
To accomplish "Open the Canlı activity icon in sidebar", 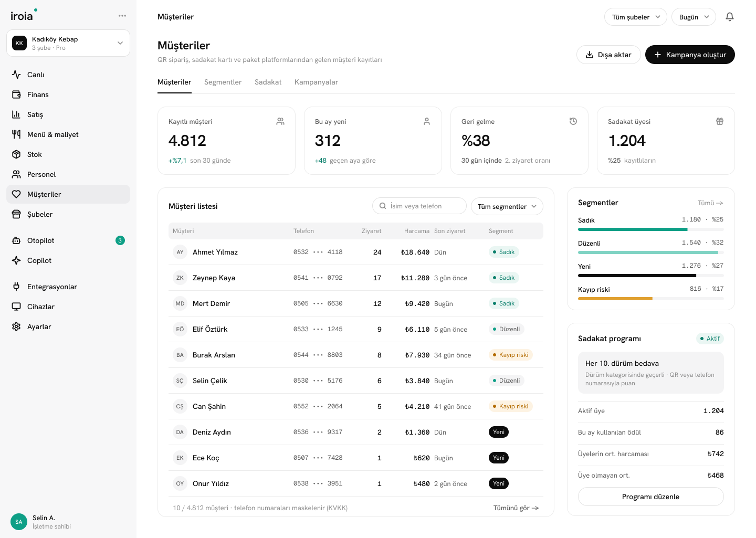I will pyautogui.click(x=16, y=75).
